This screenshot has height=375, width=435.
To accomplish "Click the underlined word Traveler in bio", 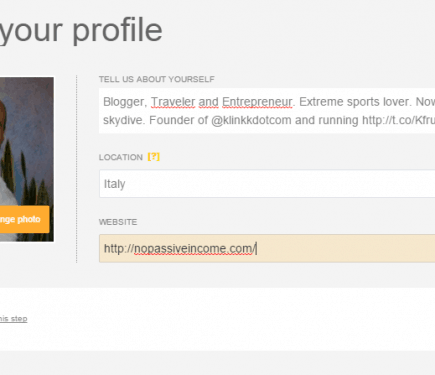I will click(x=173, y=102).
